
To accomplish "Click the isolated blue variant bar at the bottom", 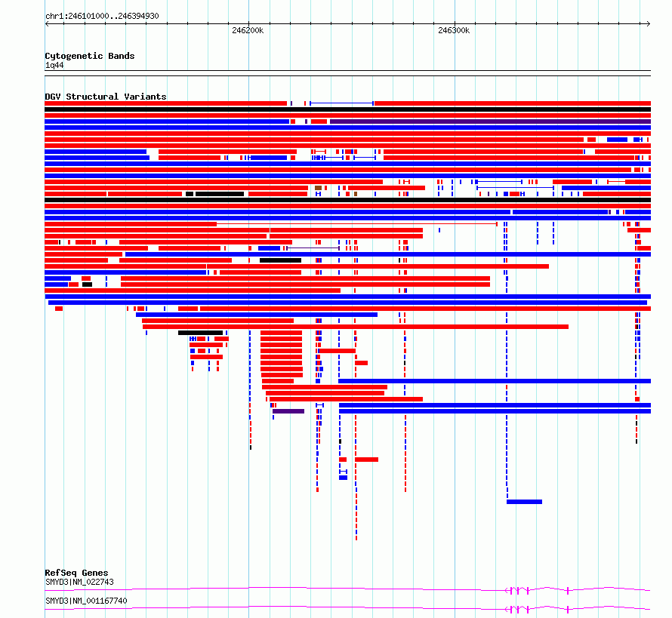I will coord(524,502).
